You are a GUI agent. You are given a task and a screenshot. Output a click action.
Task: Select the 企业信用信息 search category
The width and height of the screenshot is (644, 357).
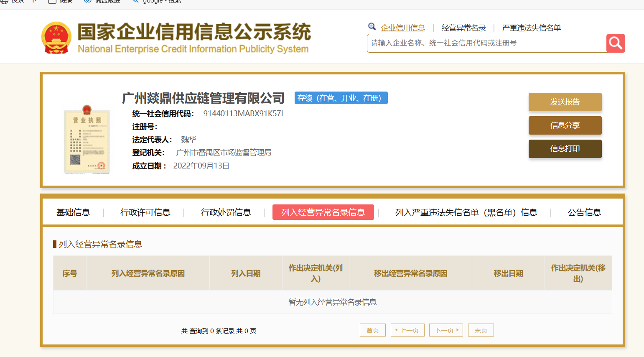[403, 28]
